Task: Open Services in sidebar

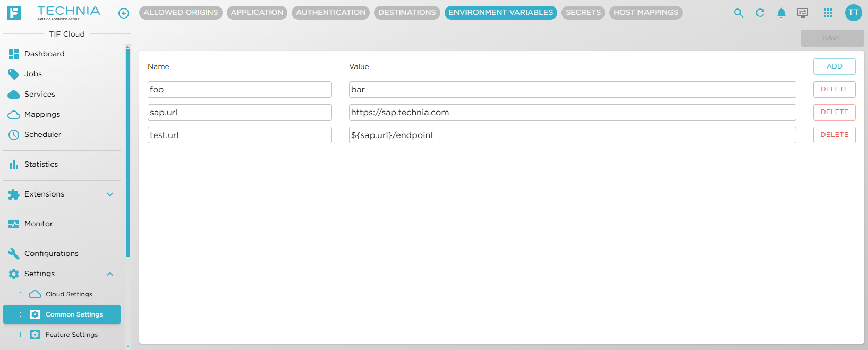Action: tap(62, 94)
